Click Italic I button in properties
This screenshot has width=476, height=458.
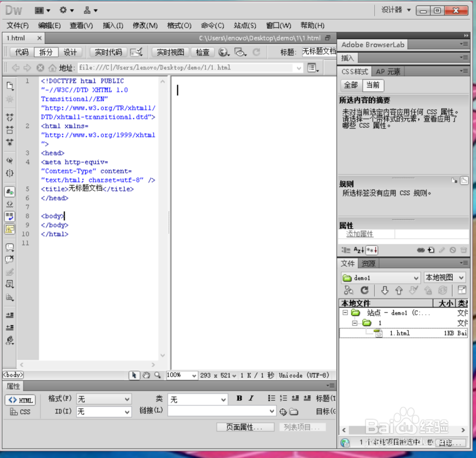(251, 398)
